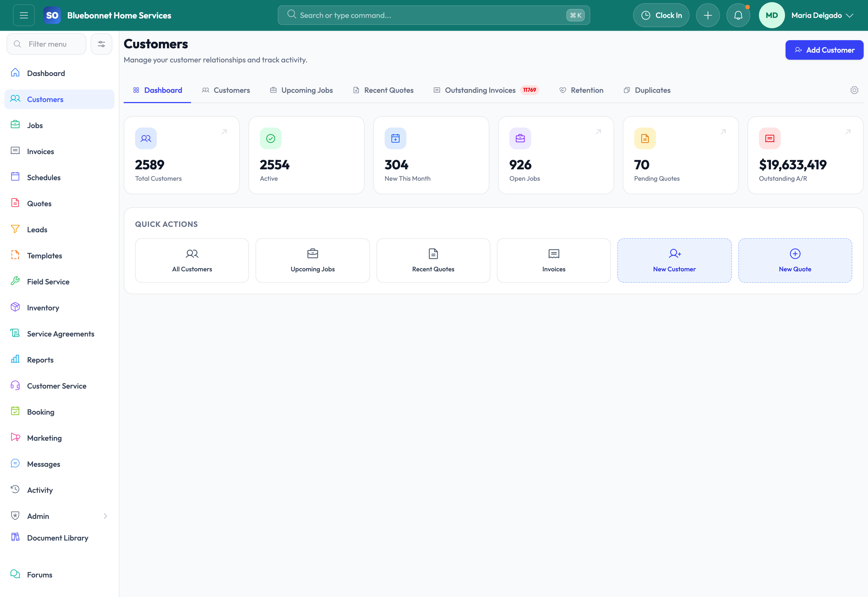Image resolution: width=868 pixels, height=597 pixels.
Task: Click the Quotes document icon in sidebar
Action: pos(15,203)
